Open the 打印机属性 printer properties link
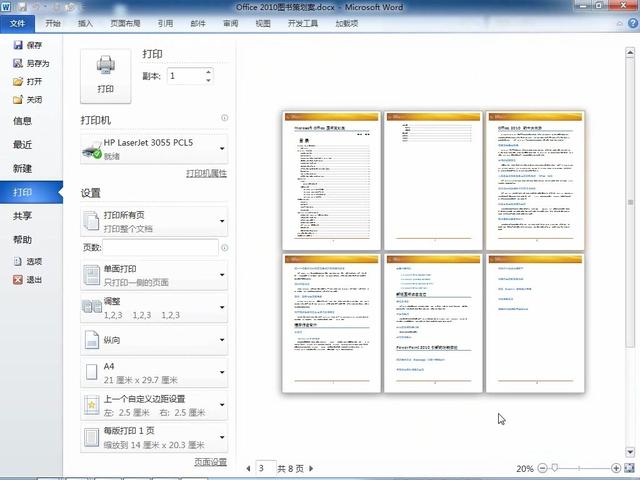Viewport: 640px width, 480px height. (206, 173)
